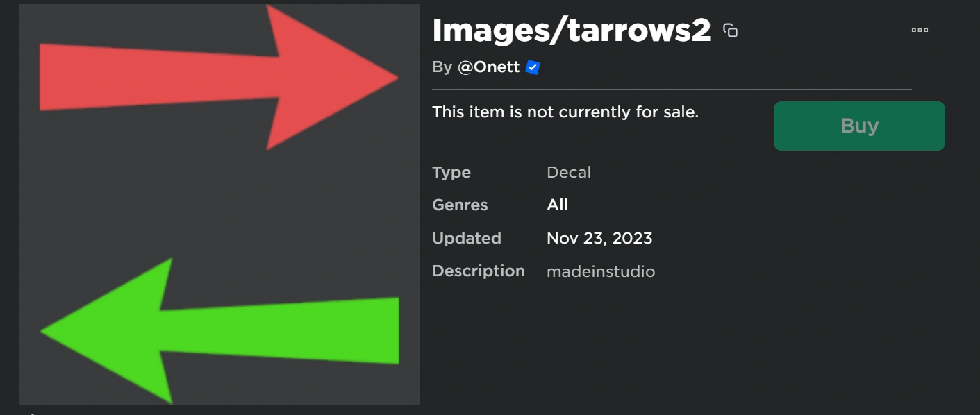Screen dimensions: 980x415
Task: Click the 'By' text before the creator name
Action: [x=442, y=67]
